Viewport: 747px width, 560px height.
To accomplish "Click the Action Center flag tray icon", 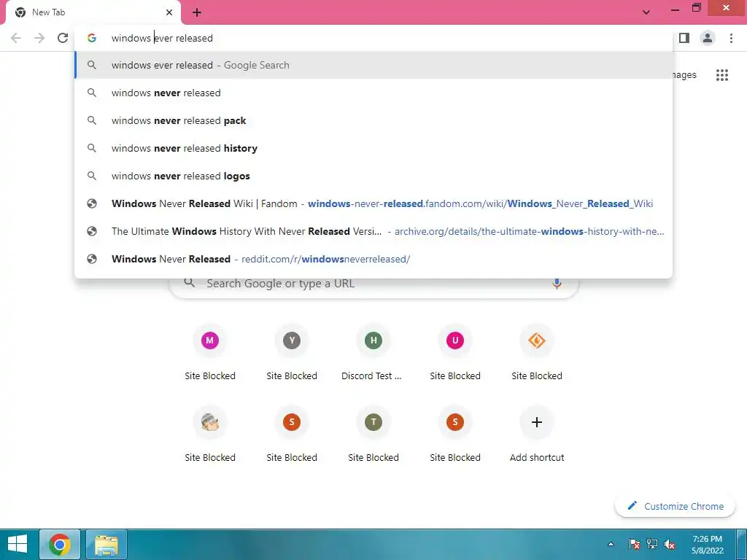I will tap(634, 544).
